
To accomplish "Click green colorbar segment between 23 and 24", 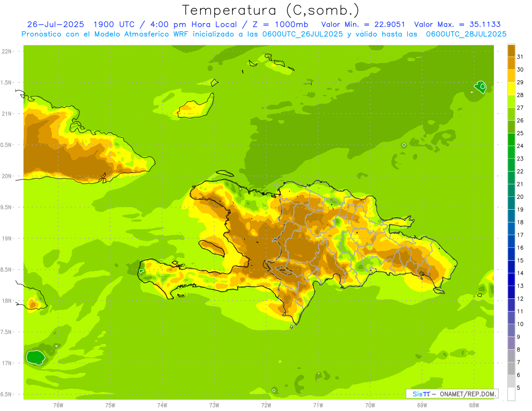I will point(511,152).
